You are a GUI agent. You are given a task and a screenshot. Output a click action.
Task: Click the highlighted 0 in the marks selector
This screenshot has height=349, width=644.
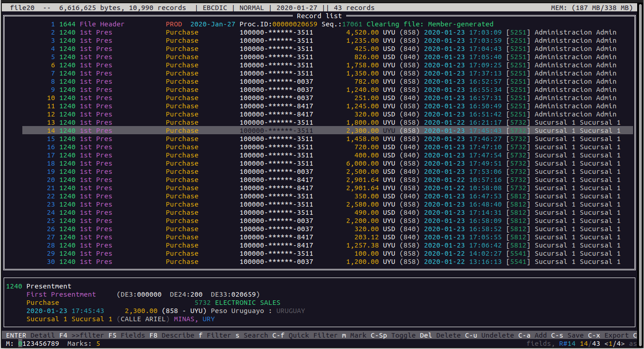tap(20, 344)
